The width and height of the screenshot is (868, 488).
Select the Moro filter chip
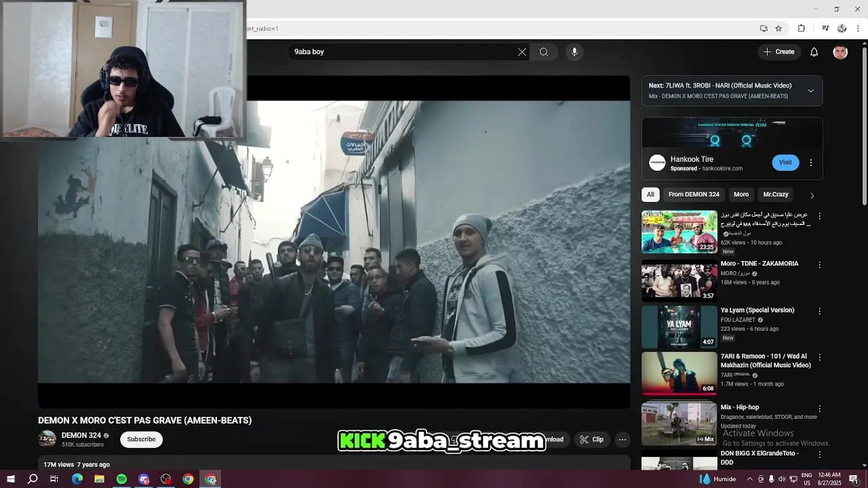[x=741, y=195]
